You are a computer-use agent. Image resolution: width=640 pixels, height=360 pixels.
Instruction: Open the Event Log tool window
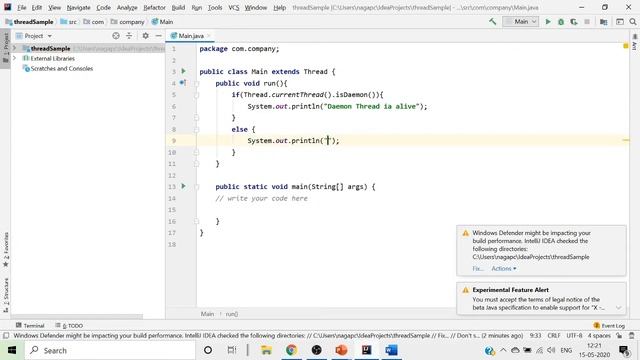tap(609, 325)
